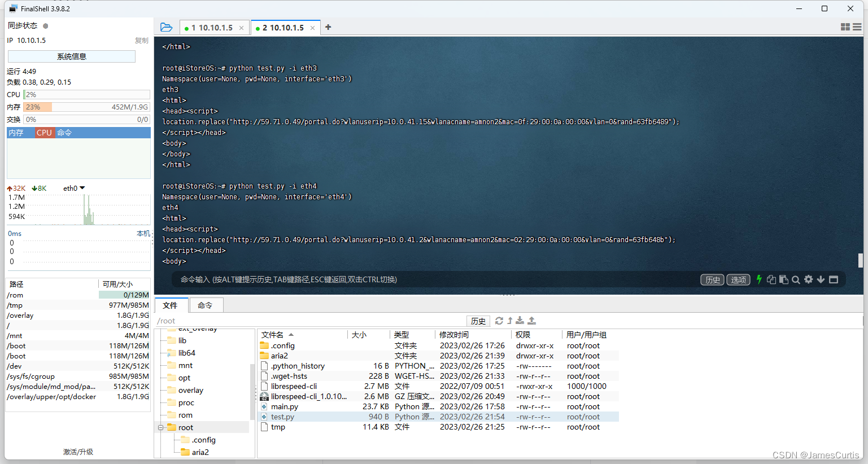Select the proc folder in tree

(x=186, y=402)
